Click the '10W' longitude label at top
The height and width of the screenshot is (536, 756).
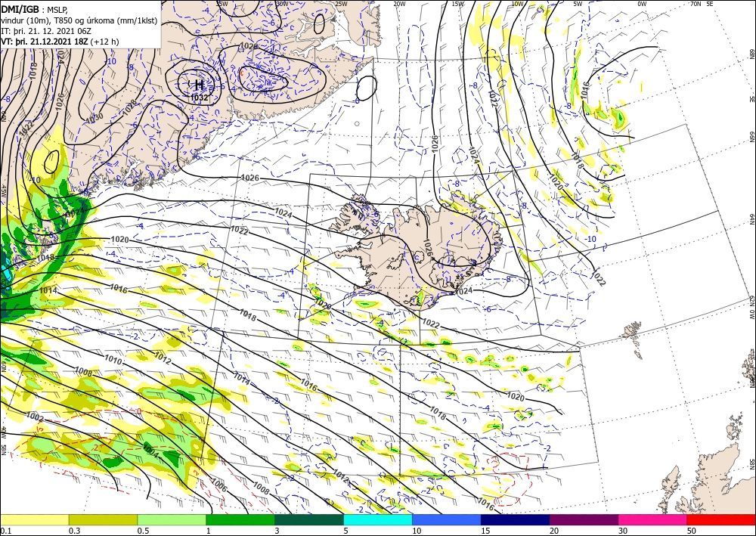coord(517,3)
